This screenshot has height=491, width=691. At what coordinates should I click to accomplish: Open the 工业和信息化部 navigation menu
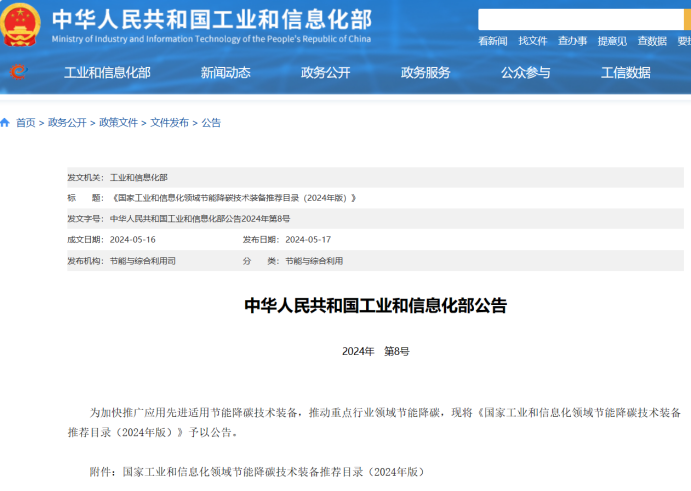tap(107, 72)
